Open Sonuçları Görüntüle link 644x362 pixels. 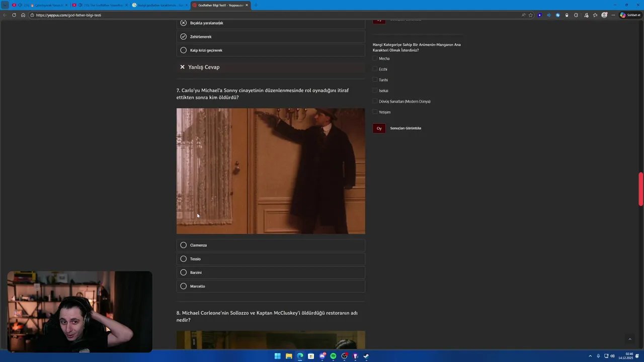pyautogui.click(x=406, y=128)
